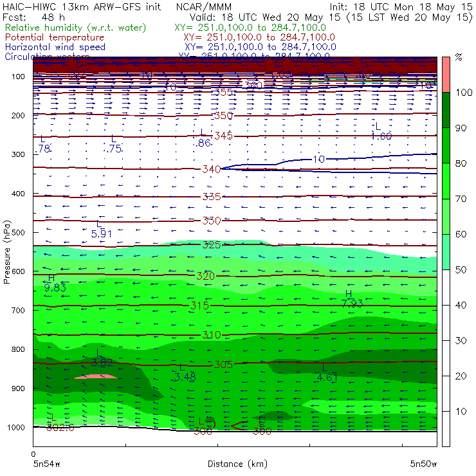Click the red 'Potential temperature' legend label
This screenshot has width=476, height=476.
tap(54, 37)
